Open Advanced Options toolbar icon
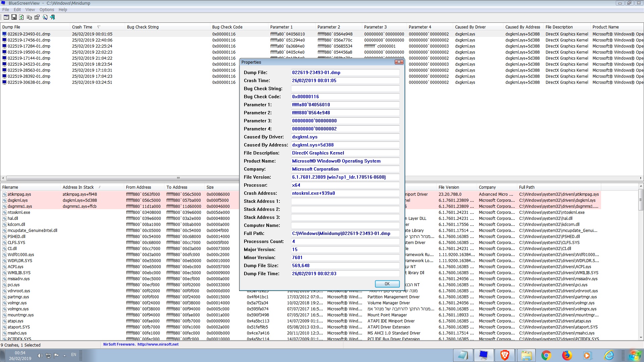 tap(6, 17)
